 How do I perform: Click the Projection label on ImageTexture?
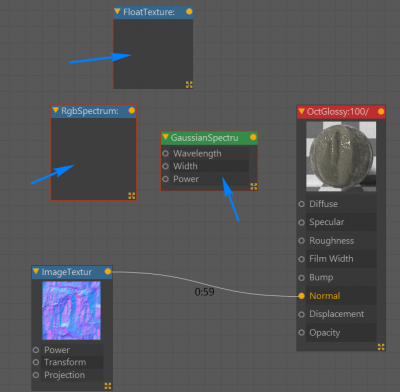(65, 375)
